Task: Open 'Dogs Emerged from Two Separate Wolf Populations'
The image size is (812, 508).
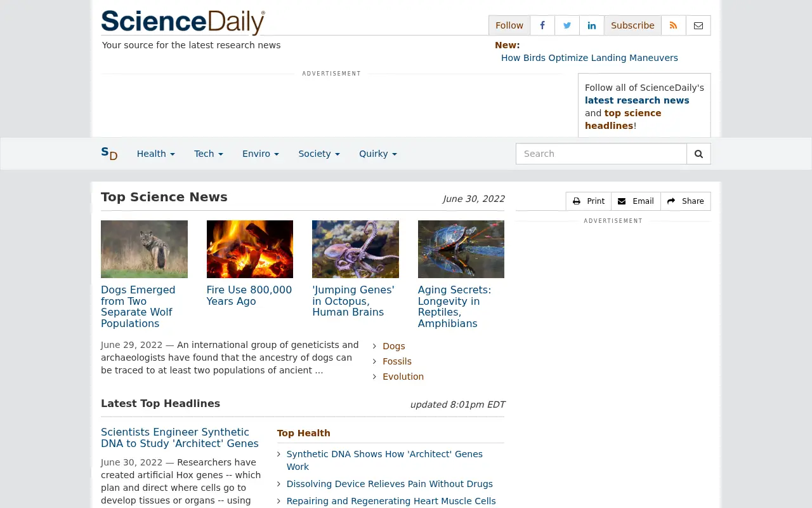Action: (x=138, y=307)
